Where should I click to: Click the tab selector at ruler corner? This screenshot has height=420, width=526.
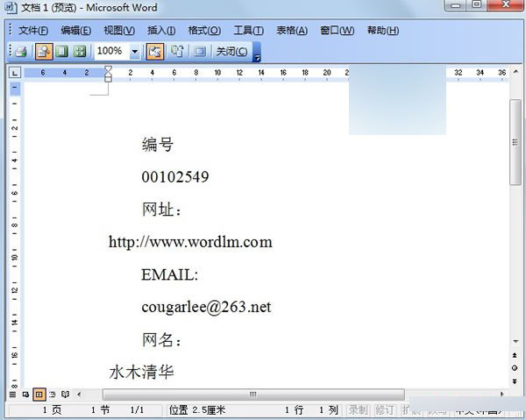pos(15,73)
